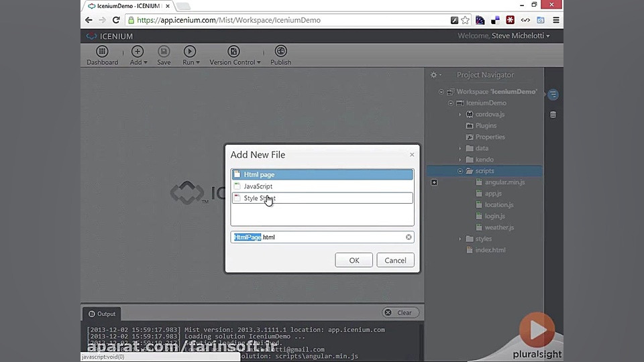Go back in the browser
Viewport: 644px width, 362px height.
89,20
